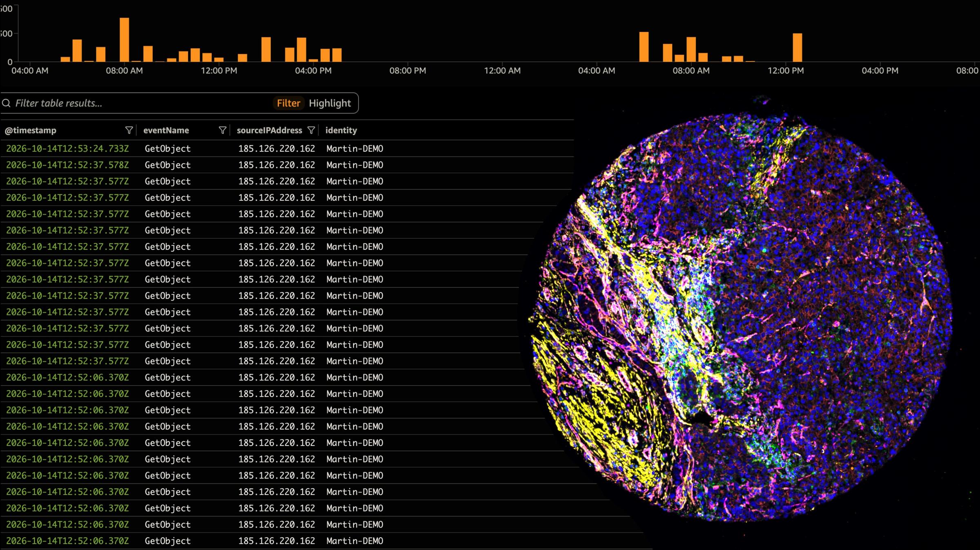Open the sourceIPAddress column filter icon
980x550 pixels.
click(311, 130)
